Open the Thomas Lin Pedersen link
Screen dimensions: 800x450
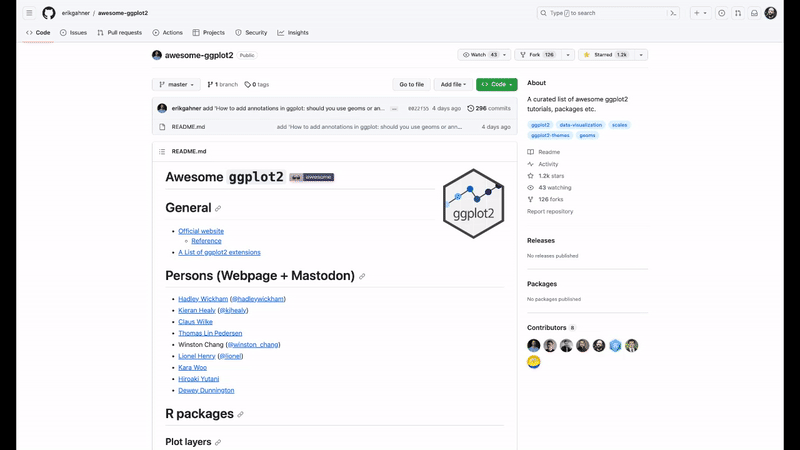click(x=210, y=333)
